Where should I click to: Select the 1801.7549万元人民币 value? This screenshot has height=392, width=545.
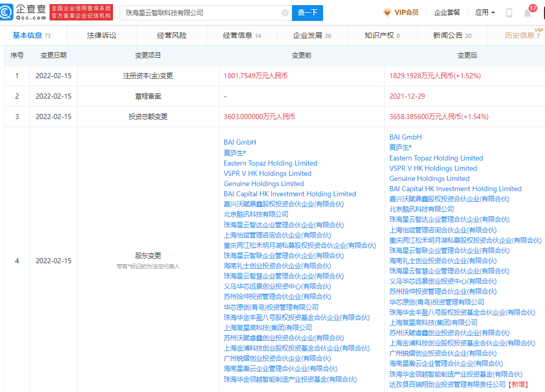[256, 76]
